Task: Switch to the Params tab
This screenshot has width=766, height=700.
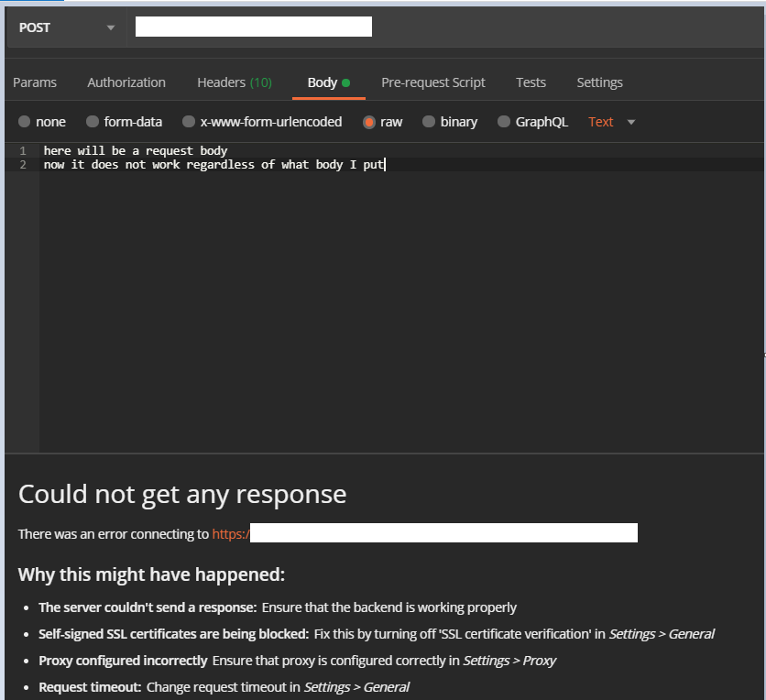Action: point(35,82)
